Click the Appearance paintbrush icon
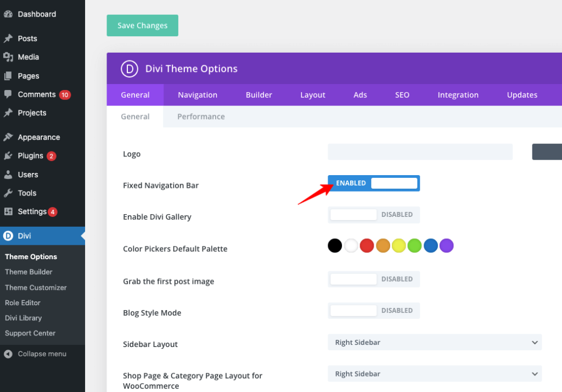 (8, 137)
